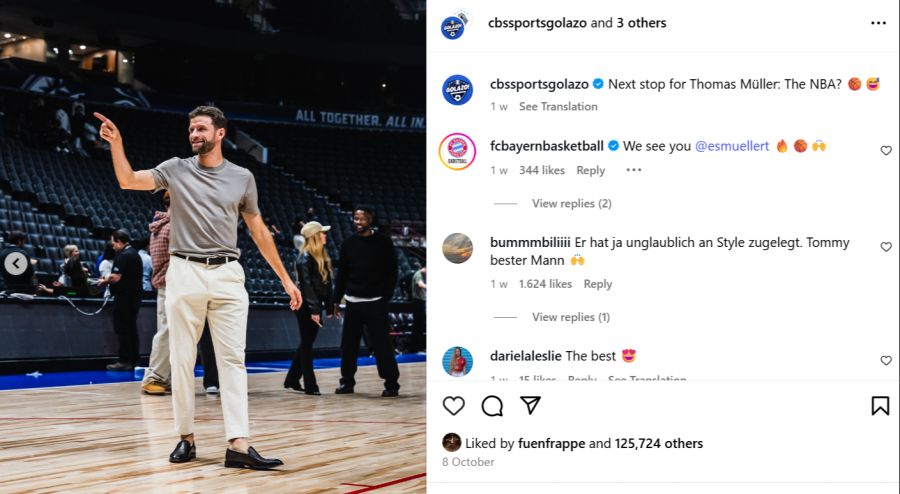Like the post with heart icon

click(x=454, y=405)
